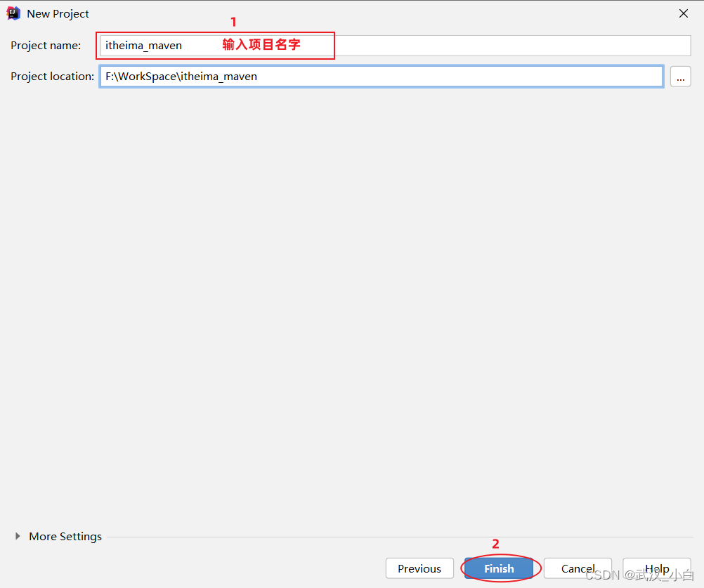Open the browse folder ellipsis button
The height and width of the screenshot is (588, 704).
tap(680, 77)
